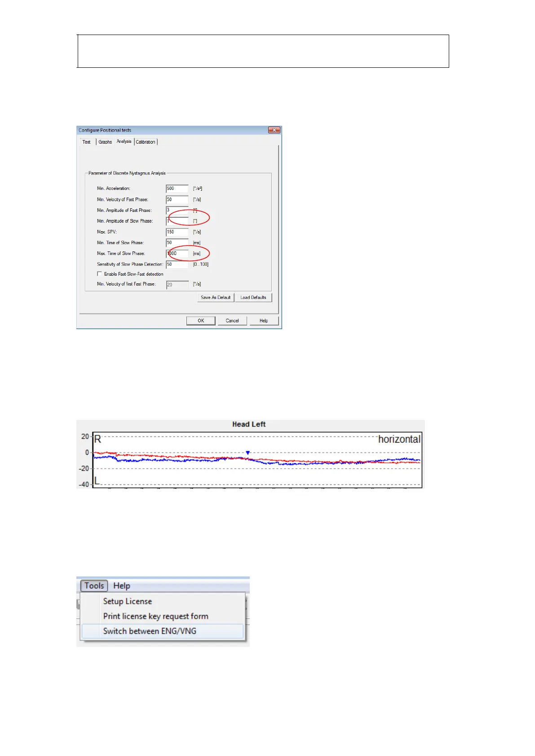Switch to the Test tab
This screenshot has height=756, width=535.
click(x=87, y=142)
